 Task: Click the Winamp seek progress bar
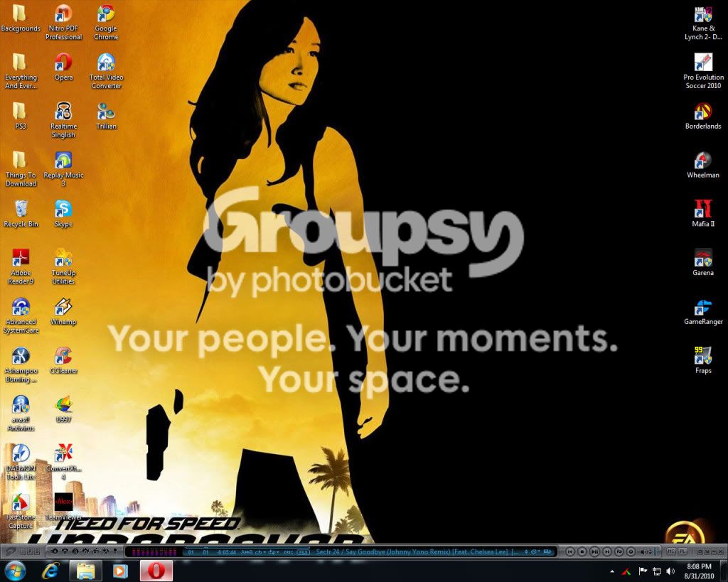pos(247,547)
